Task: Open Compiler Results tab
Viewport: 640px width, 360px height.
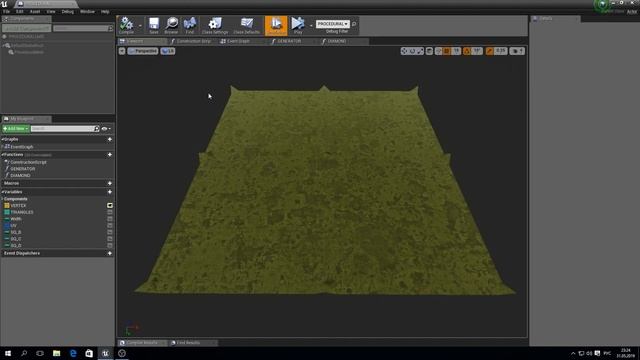Action: coord(142,342)
